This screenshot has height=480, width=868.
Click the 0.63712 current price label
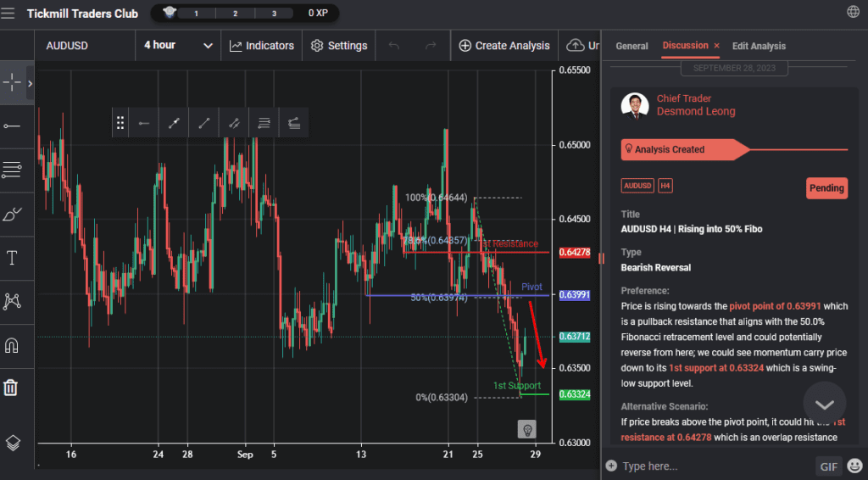575,337
